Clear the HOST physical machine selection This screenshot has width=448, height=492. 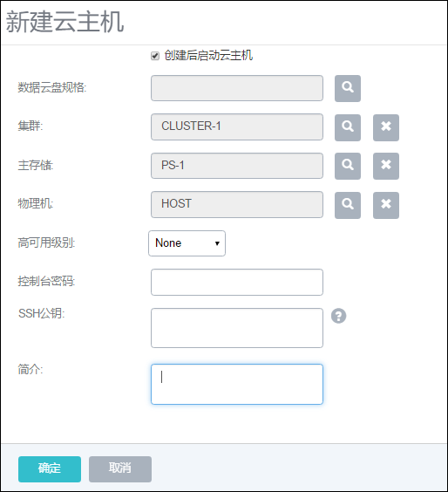click(386, 205)
